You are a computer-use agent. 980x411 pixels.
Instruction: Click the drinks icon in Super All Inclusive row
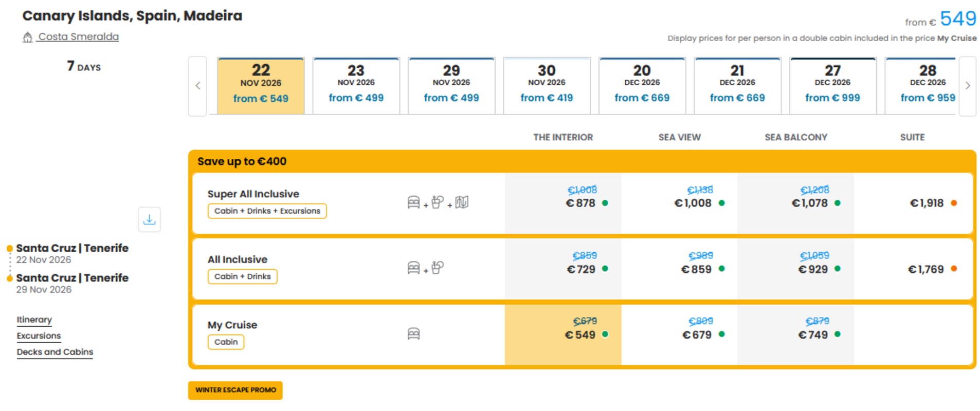[438, 202]
